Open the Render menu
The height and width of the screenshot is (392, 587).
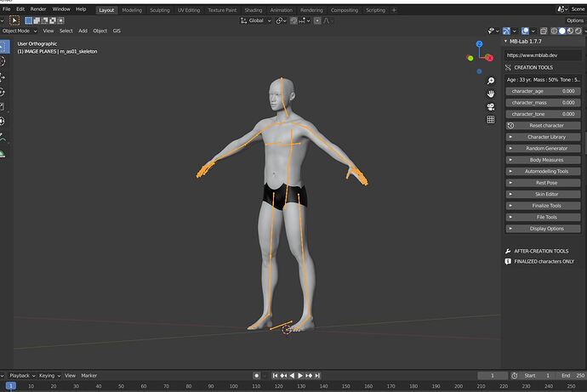[38, 9]
